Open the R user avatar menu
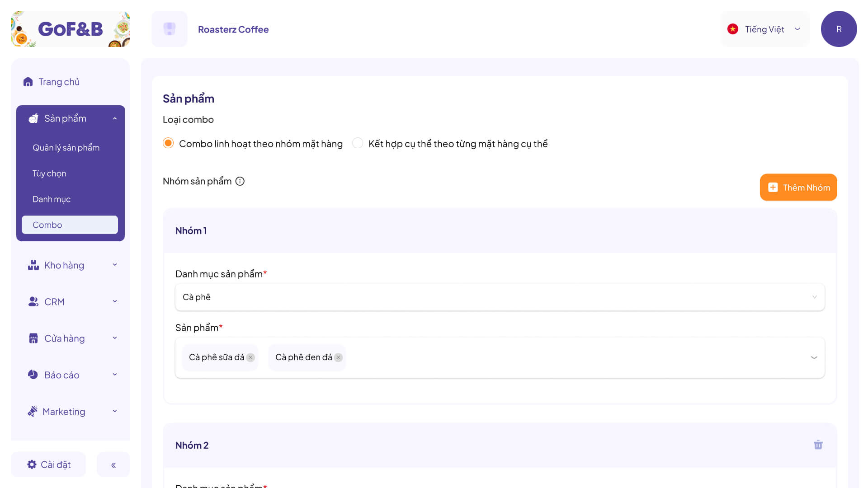Screen dimensions: 868x488 coord(839,29)
